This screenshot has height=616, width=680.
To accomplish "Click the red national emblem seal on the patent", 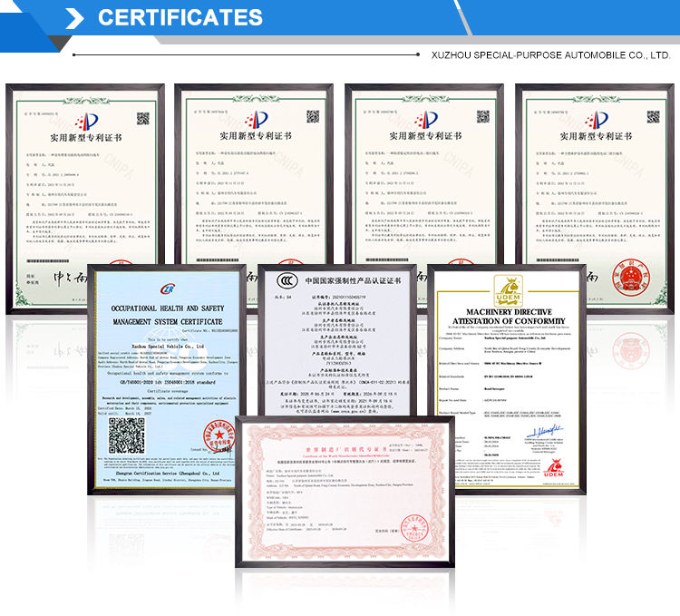I will (x=631, y=279).
